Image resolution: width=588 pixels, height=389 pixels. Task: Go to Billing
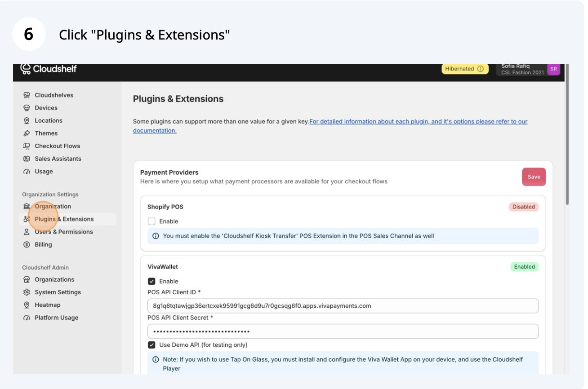43,245
